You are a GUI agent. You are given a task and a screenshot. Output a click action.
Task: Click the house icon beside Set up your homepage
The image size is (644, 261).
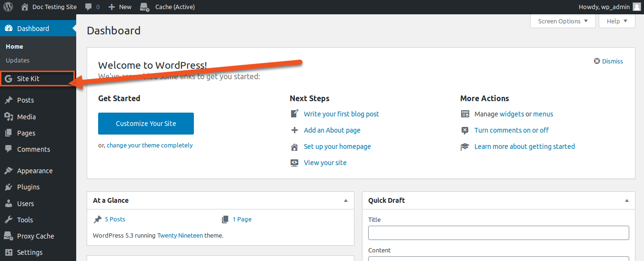click(x=294, y=146)
